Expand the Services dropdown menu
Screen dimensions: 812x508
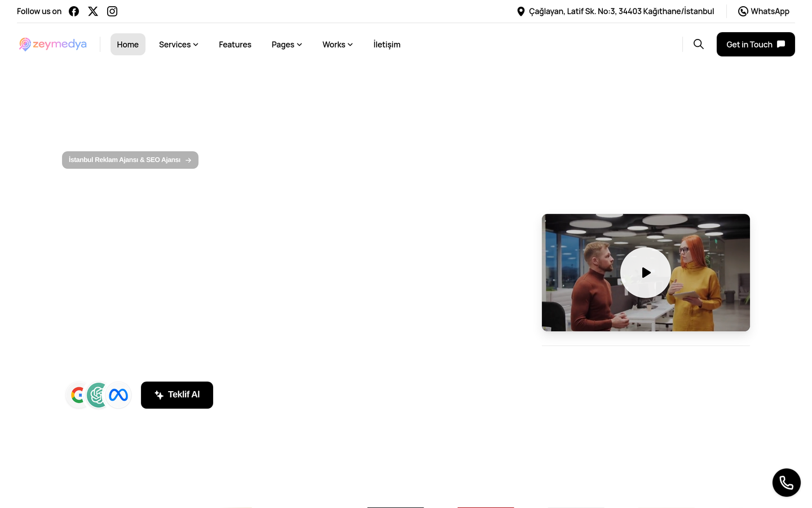tap(178, 45)
